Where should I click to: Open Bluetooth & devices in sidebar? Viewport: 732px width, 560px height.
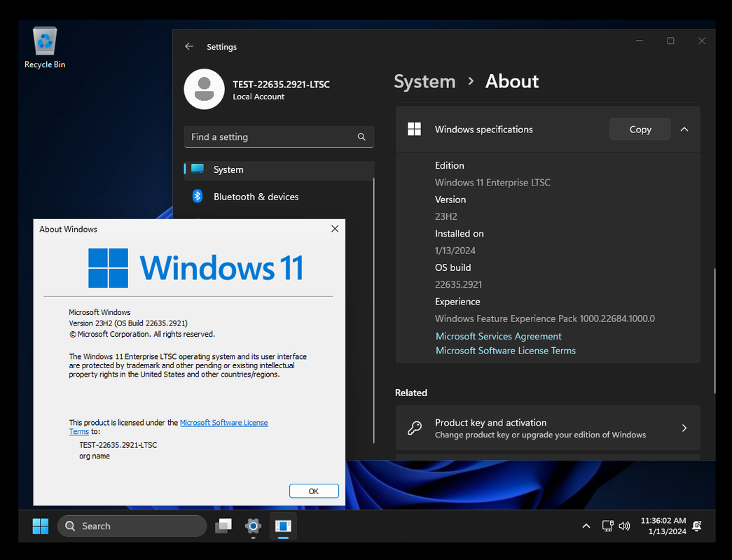tap(279, 197)
